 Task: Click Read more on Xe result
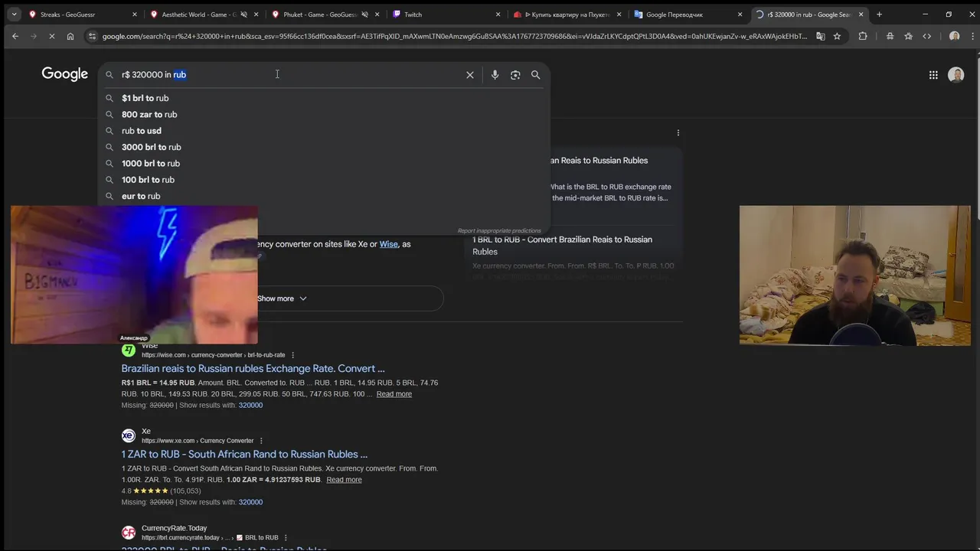tap(344, 480)
